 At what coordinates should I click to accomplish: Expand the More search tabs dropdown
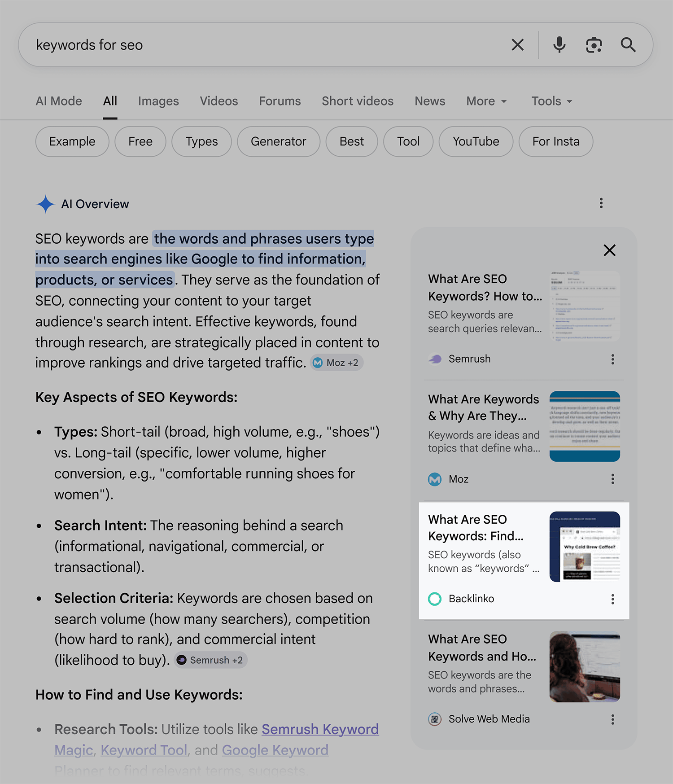click(486, 101)
